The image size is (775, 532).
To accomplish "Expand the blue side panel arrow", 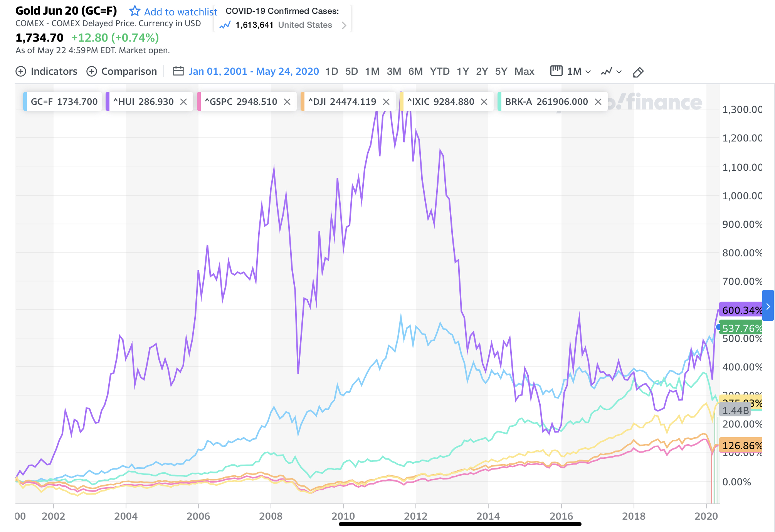I will click(768, 306).
